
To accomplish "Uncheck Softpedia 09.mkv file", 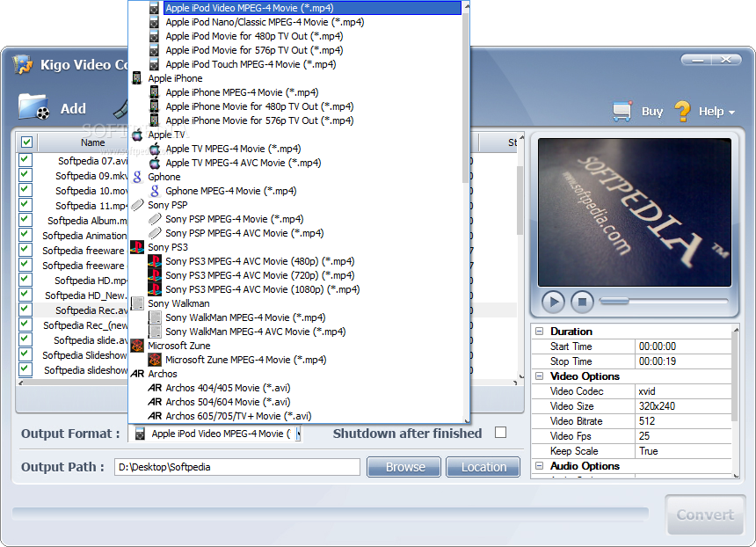I will coord(25,175).
